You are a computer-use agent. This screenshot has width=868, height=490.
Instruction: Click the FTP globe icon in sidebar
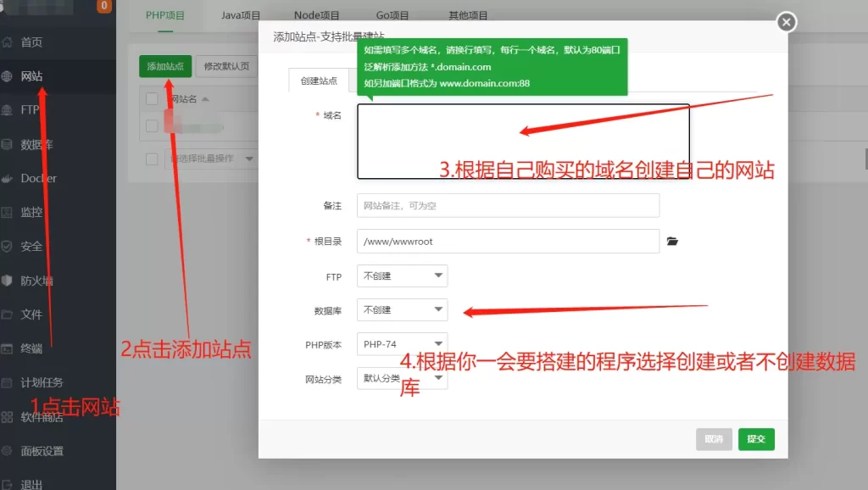pyautogui.click(x=7, y=110)
